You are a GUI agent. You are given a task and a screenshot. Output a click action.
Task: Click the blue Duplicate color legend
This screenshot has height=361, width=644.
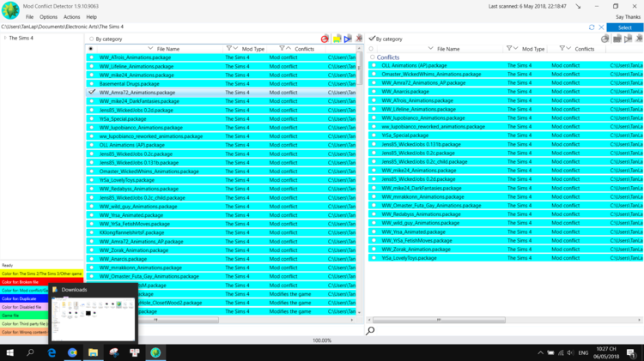click(24, 298)
